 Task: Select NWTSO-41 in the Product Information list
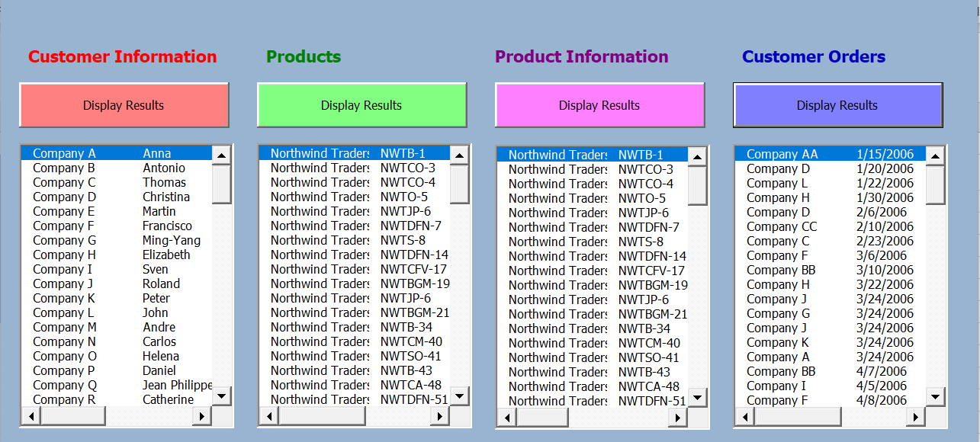tap(593, 357)
